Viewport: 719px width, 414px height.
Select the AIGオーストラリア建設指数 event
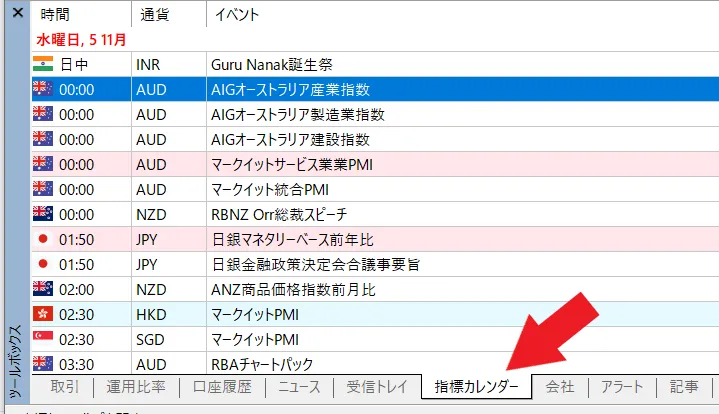pos(290,139)
